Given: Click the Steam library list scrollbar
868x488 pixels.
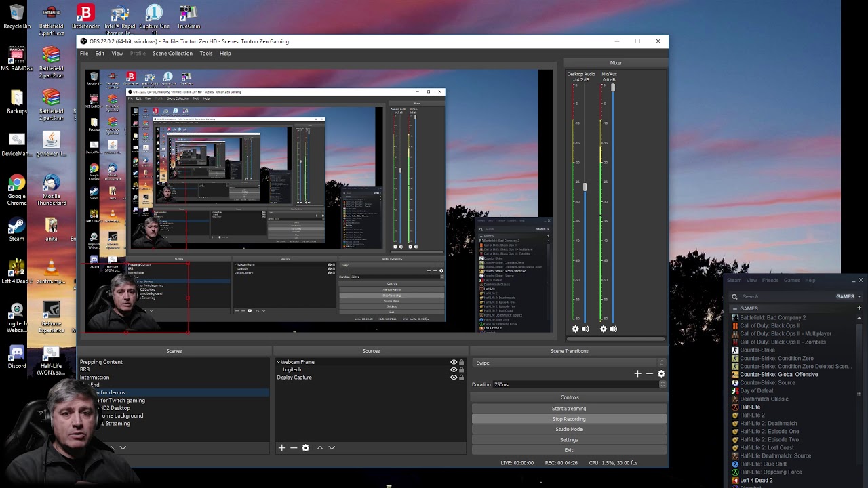Looking at the screenshot, I should coord(859,394).
